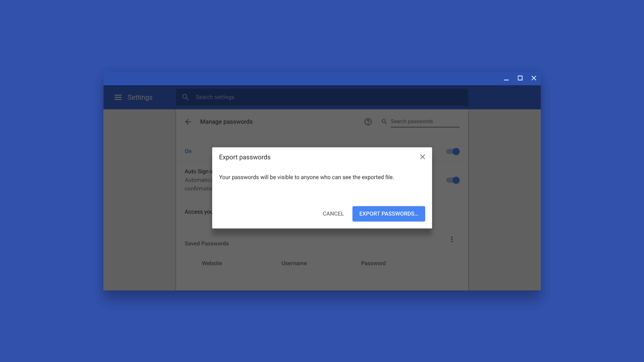This screenshot has height=362, width=644.
Task: Expand the Saved Passwords section
Action: point(452,239)
